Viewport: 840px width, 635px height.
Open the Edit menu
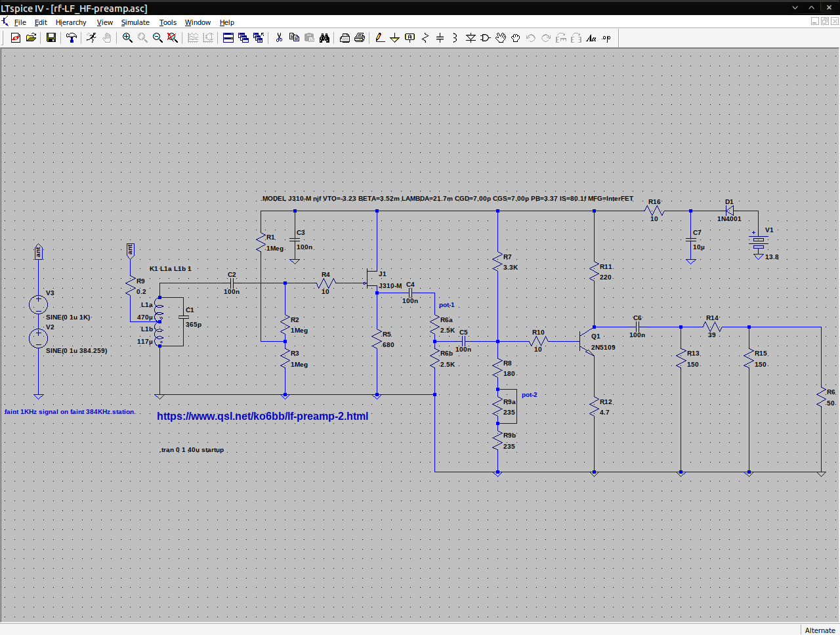(x=41, y=22)
